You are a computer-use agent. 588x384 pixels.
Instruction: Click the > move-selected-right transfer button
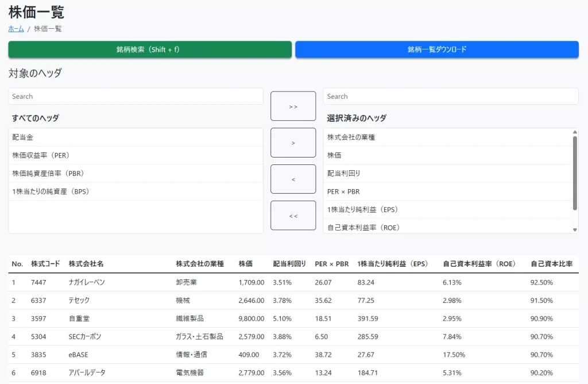(x=293, y=142)
